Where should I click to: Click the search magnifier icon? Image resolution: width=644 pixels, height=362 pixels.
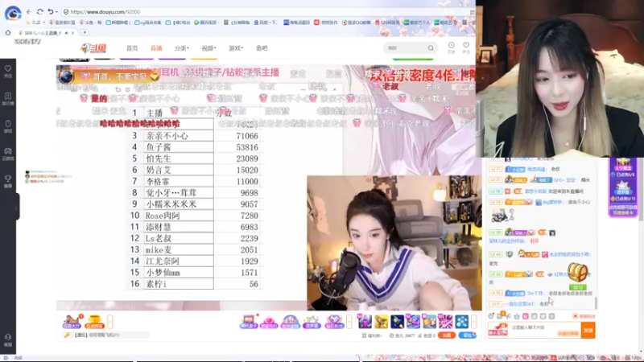tap(431, 48)
